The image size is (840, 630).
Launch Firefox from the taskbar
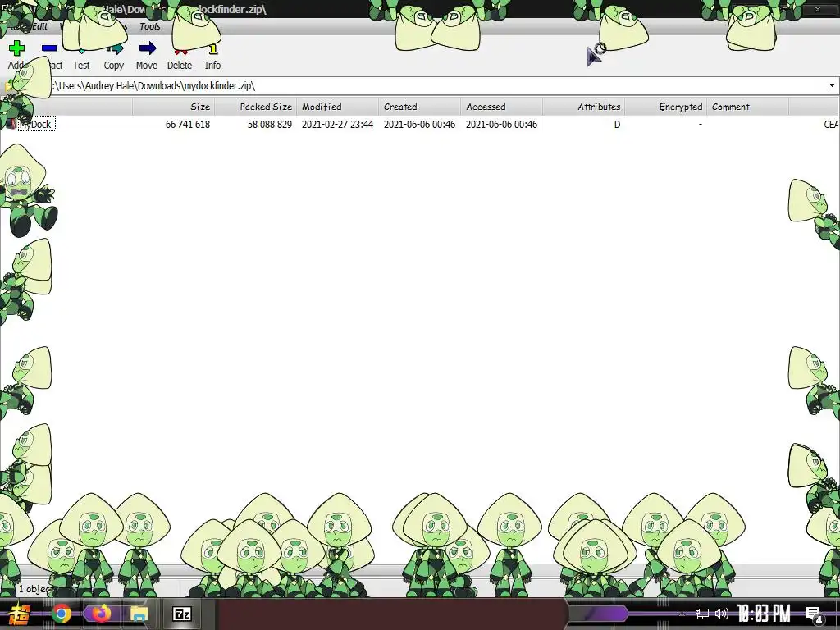(101, 614)
